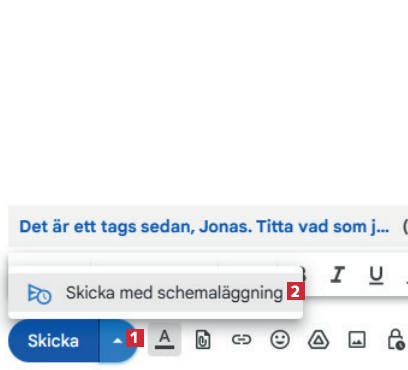408x370 pixels.
Task: Toggle formatting options with underlined A icon
Action: click(165, 339)
